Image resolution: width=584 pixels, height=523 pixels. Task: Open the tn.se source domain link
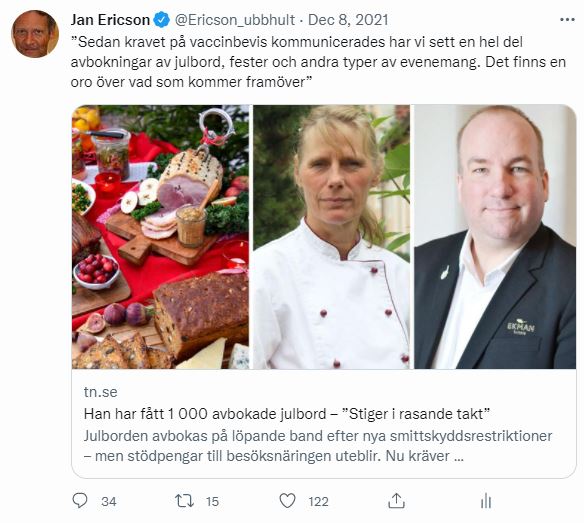click(x=101, y=392)
